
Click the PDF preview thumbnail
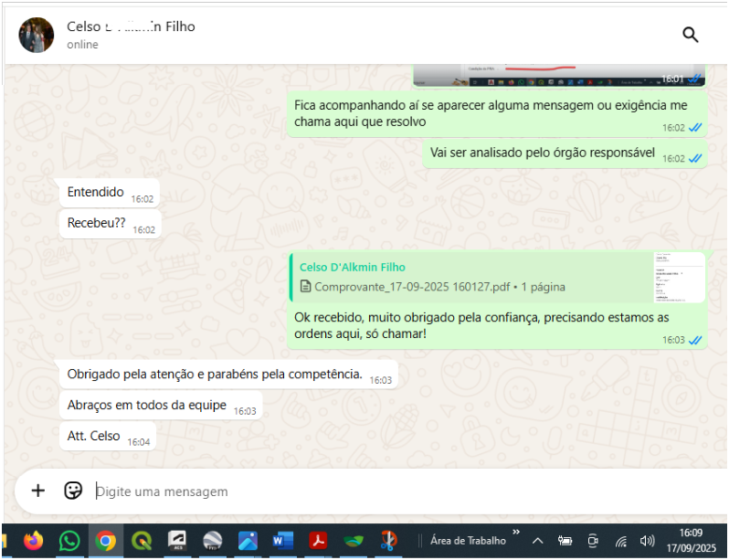click(679, 278)
